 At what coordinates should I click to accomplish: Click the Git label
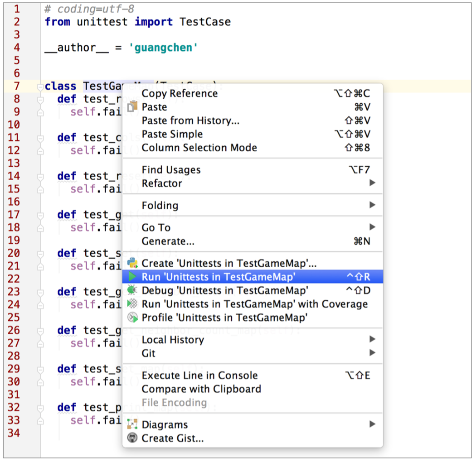(x=148, y=353)
